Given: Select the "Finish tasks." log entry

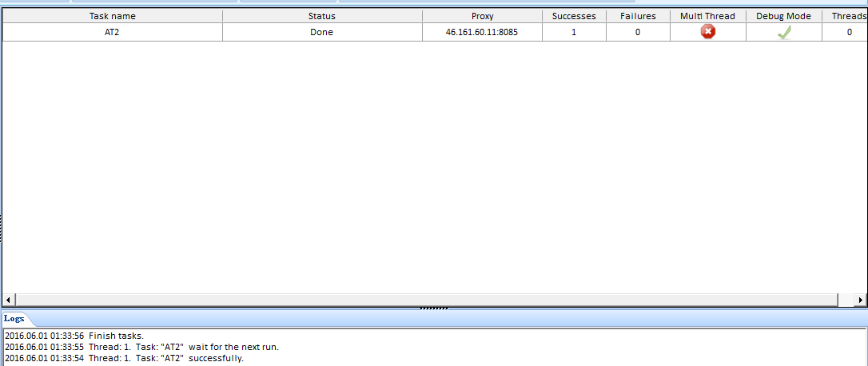Looking at the screenshot, I should tap(74, 336).
